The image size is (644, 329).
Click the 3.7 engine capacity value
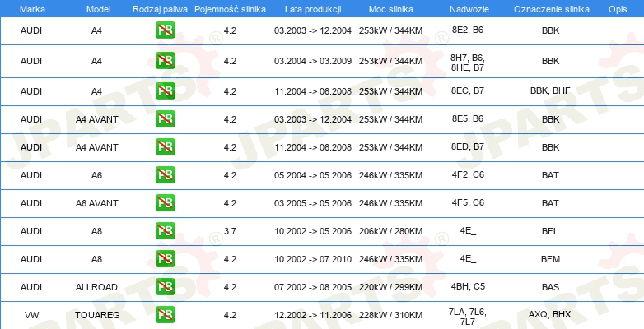(x=230, y=231)
